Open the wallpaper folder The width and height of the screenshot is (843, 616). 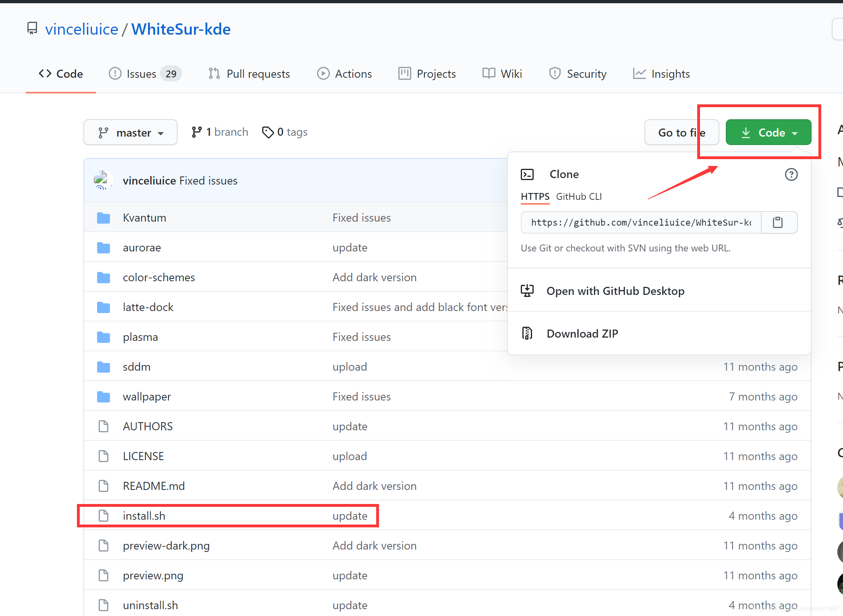(147, 396)
